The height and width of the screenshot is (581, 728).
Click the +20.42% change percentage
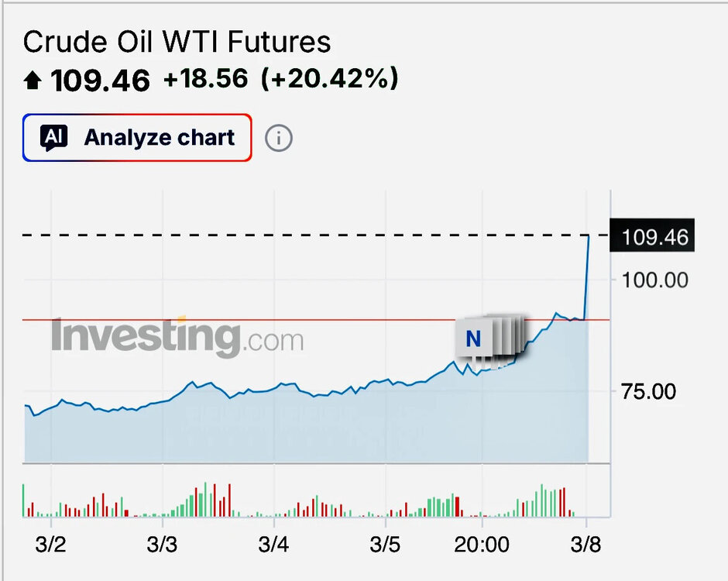(x=330, y=78)
